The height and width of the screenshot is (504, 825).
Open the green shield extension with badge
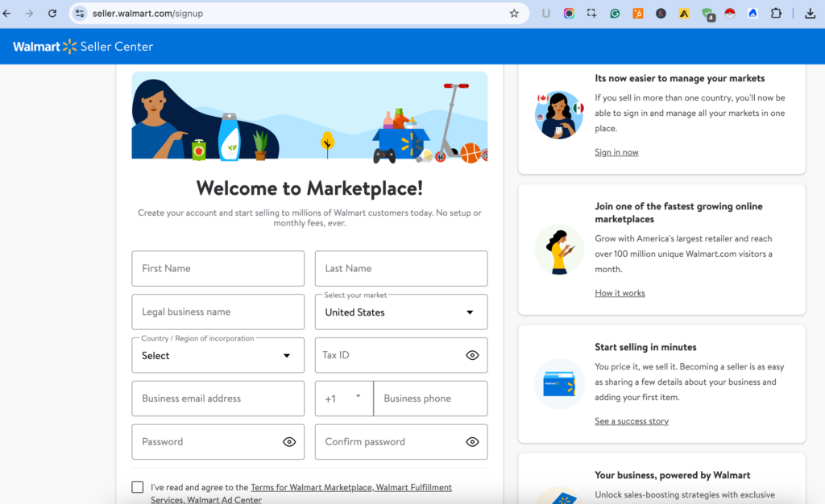pos(707,14)
